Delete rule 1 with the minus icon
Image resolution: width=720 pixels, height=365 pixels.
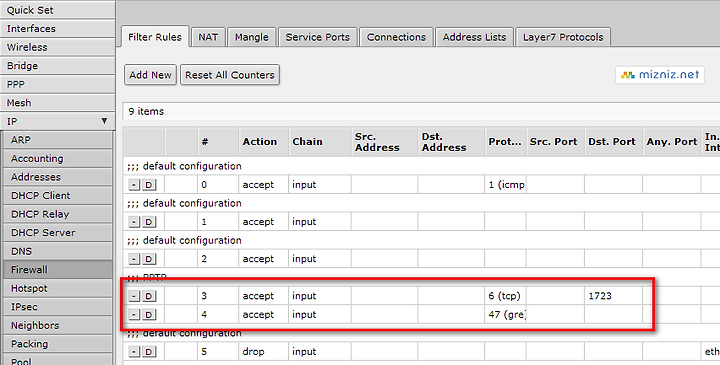(134, 222)
